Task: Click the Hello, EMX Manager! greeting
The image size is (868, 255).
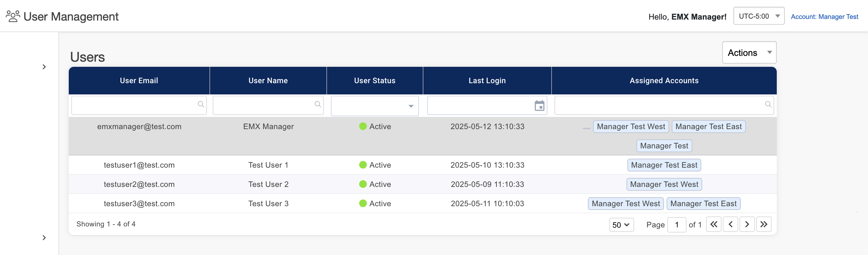Action: click(x=687, y=17)
